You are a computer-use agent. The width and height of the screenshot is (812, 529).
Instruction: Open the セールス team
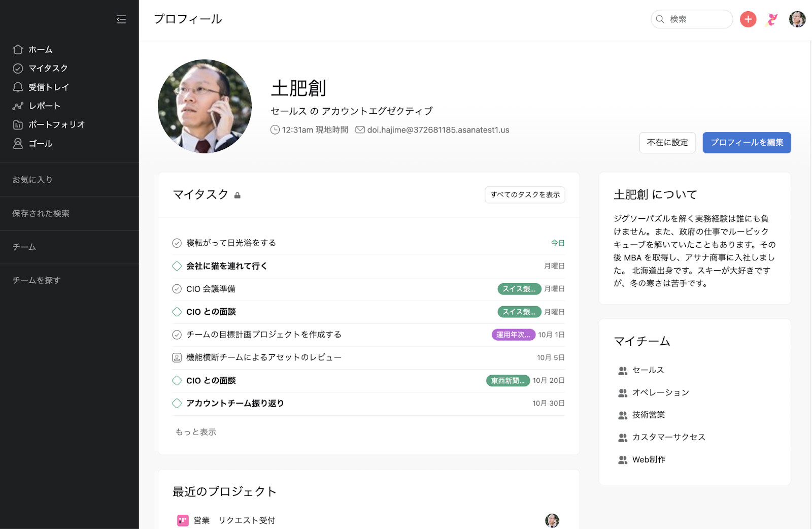[x=648, y=370]
